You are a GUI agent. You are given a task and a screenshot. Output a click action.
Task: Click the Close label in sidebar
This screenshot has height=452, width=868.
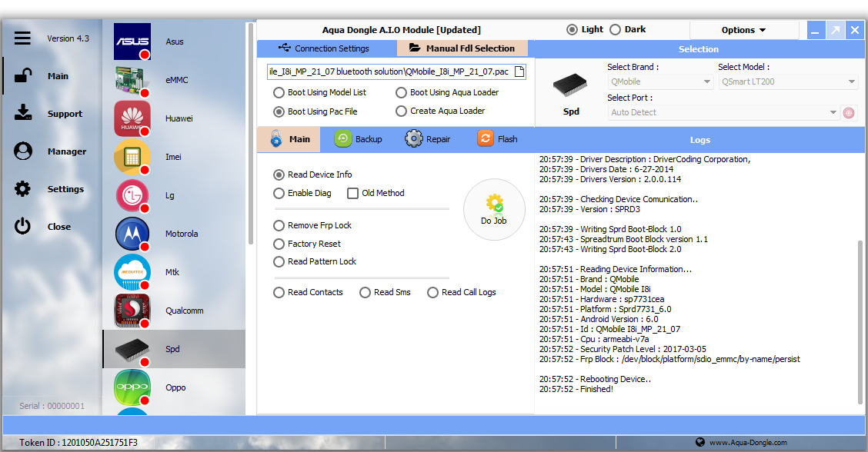pyautogui.click(x=58, y=227)
